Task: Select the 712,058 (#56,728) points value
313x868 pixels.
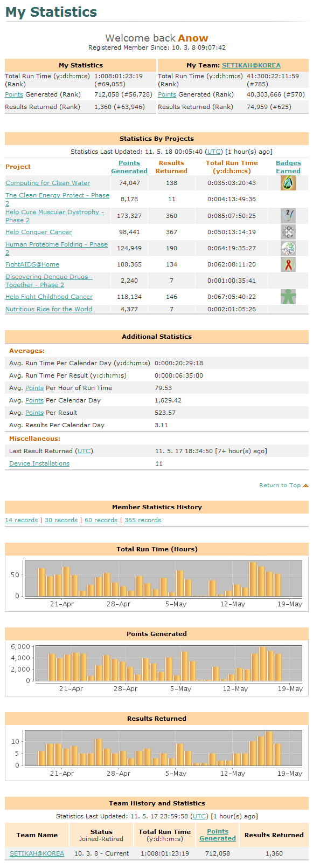Action: click(123, 94)
